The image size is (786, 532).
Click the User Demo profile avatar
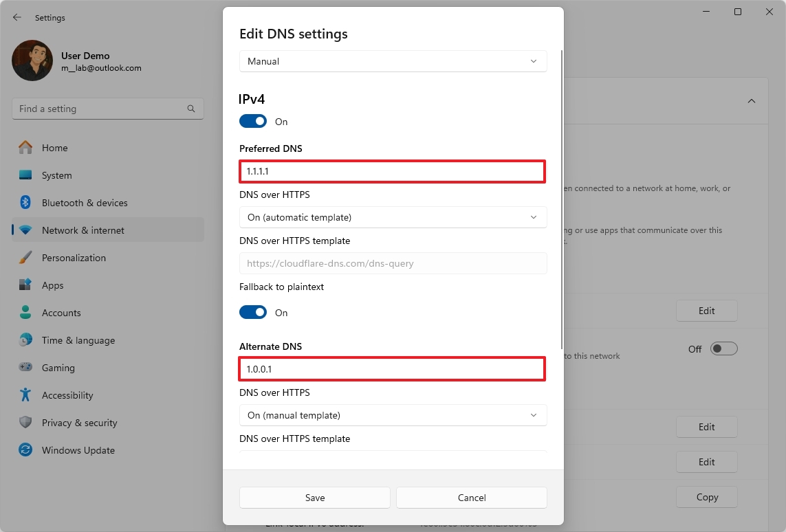point(32,60)
